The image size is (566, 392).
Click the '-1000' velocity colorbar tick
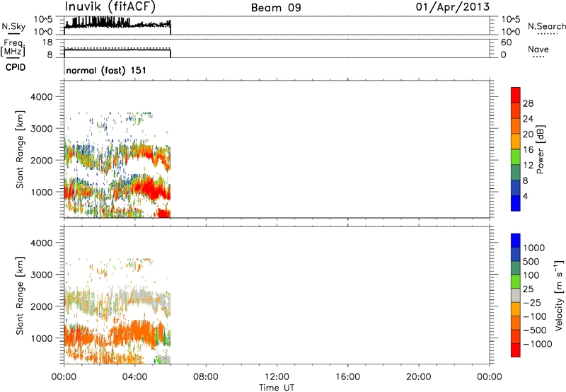coord(537,344)
